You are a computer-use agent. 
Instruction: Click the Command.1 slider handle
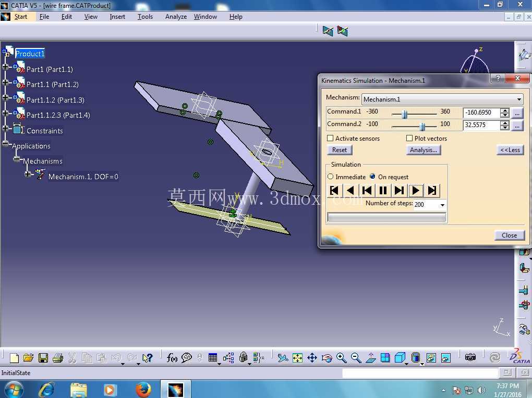404,114
